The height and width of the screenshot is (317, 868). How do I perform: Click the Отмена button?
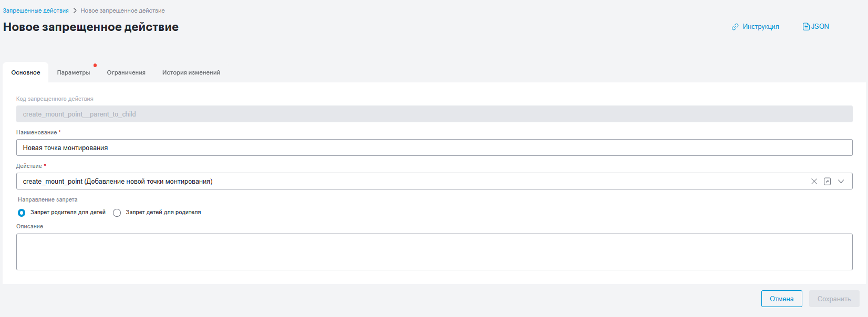coord(782,299)
